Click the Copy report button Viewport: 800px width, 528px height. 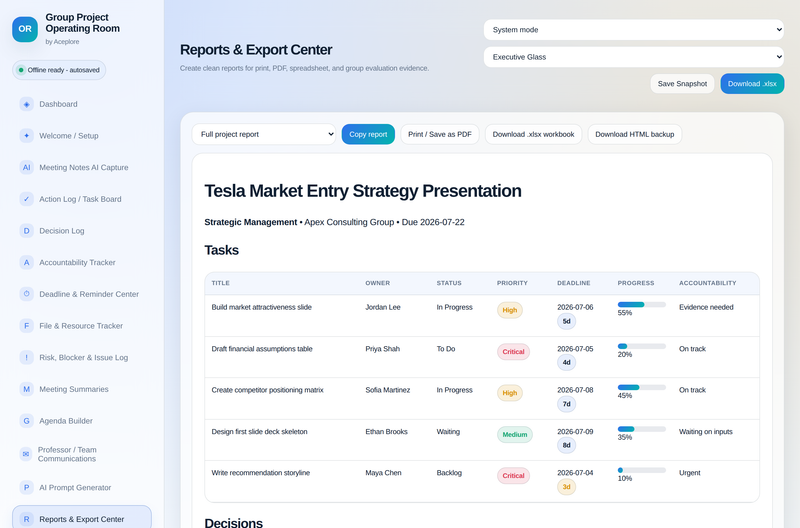tap(368, 134)
